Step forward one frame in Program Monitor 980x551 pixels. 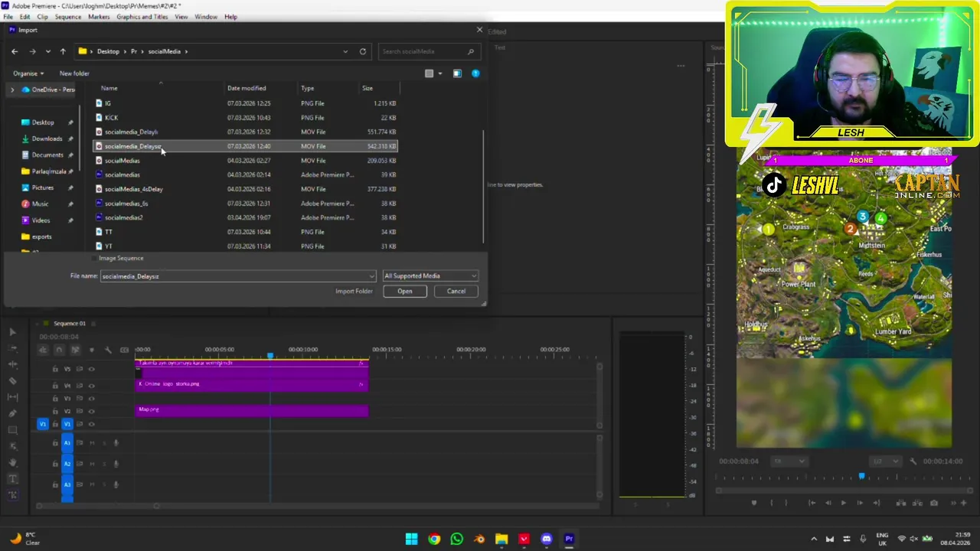pyautogui.click(x=859, y=503)
